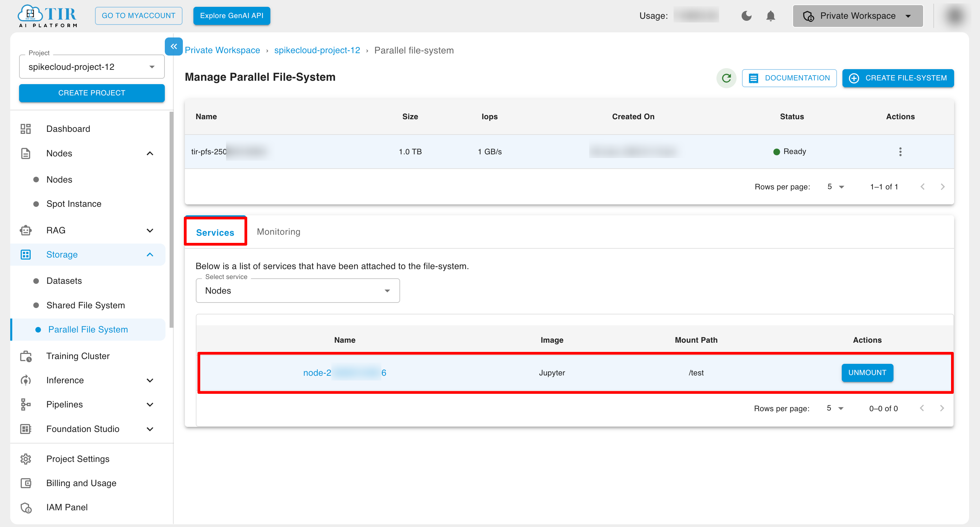Click the refresh icon above the file-system table
Image resolution: width=980 pixels, height=527 pixels.
[x=726, y=78]
